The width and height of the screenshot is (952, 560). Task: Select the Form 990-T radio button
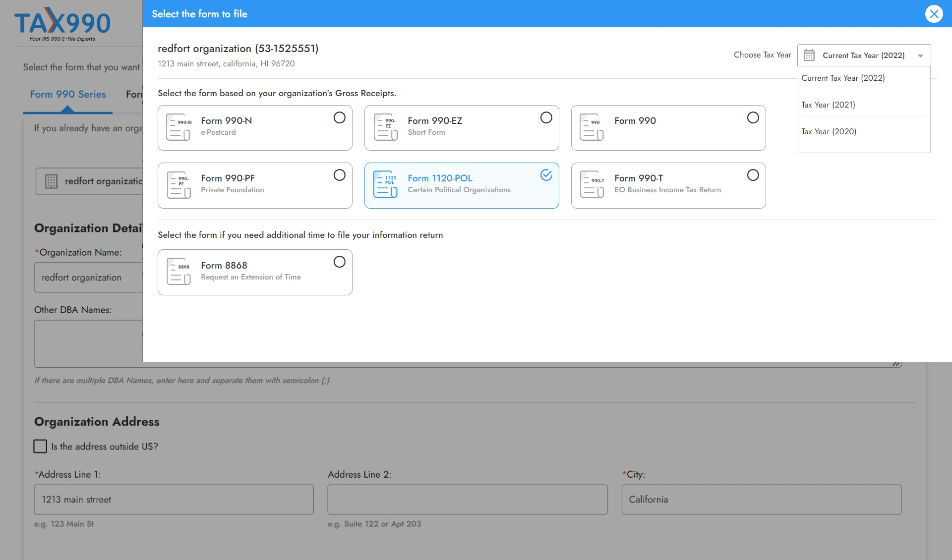point(753,175)
